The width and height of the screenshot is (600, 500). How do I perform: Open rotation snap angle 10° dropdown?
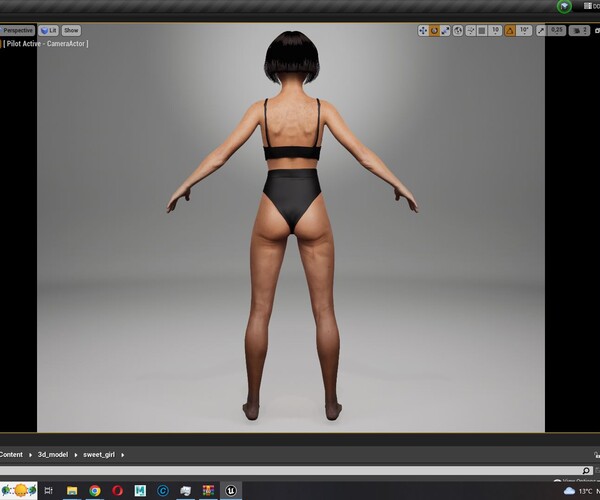[524, 31]
